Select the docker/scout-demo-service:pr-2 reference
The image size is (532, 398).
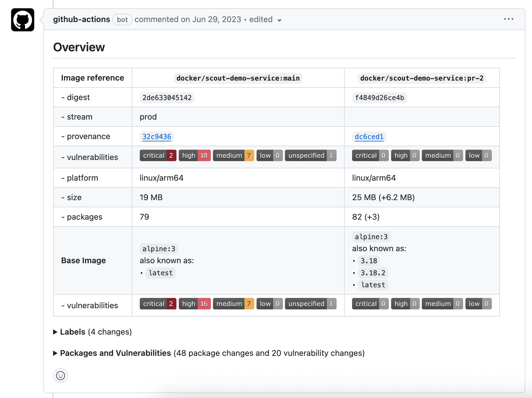point(422,78)
